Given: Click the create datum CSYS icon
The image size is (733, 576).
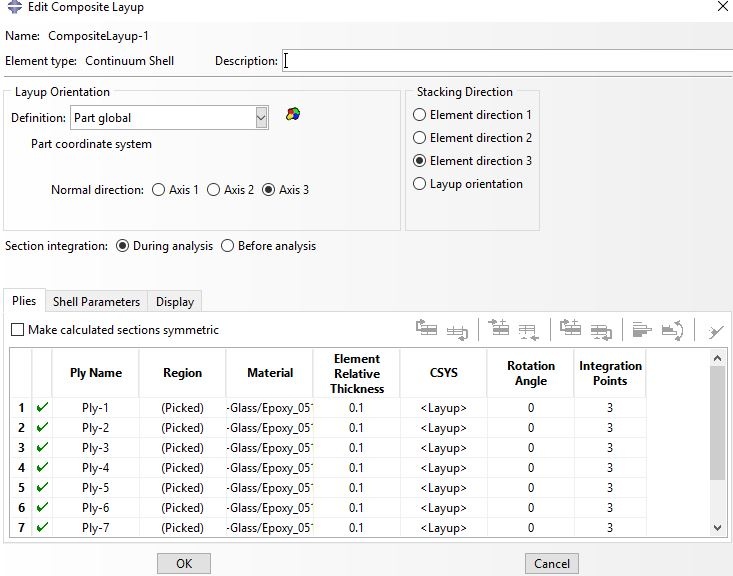Looking at the screenshot, I should pos(292,115).
